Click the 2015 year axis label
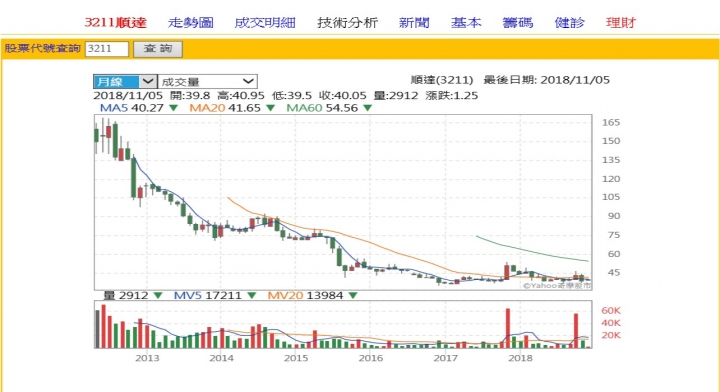This screenshot has height=392, width=720. (296, 358)
